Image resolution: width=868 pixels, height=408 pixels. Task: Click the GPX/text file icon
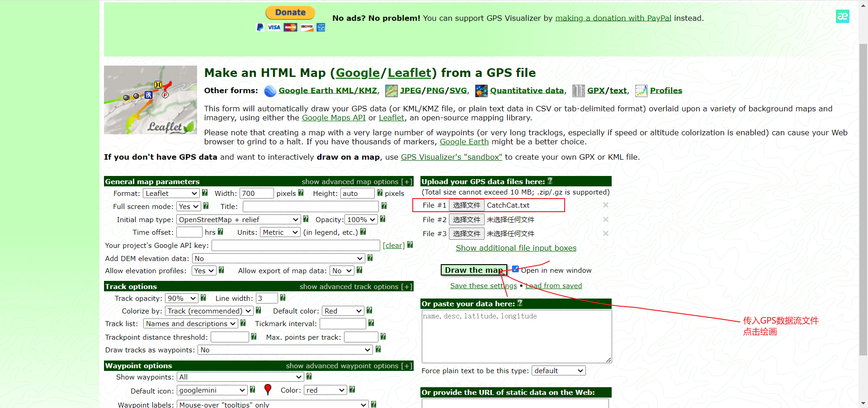click(x=578, y=90)
